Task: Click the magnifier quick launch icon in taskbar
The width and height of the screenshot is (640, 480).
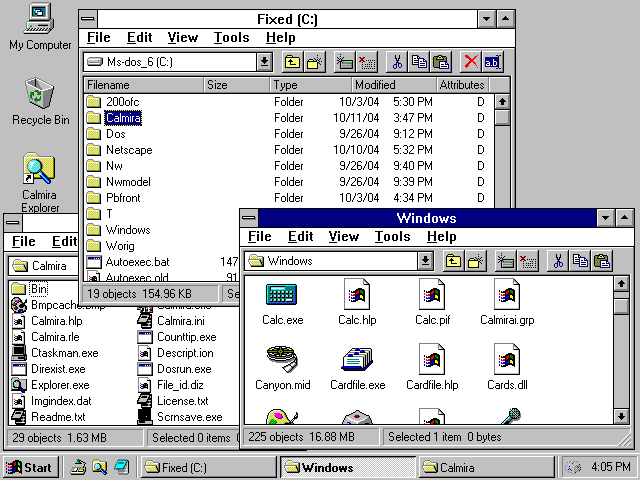Action: (99, 467)
